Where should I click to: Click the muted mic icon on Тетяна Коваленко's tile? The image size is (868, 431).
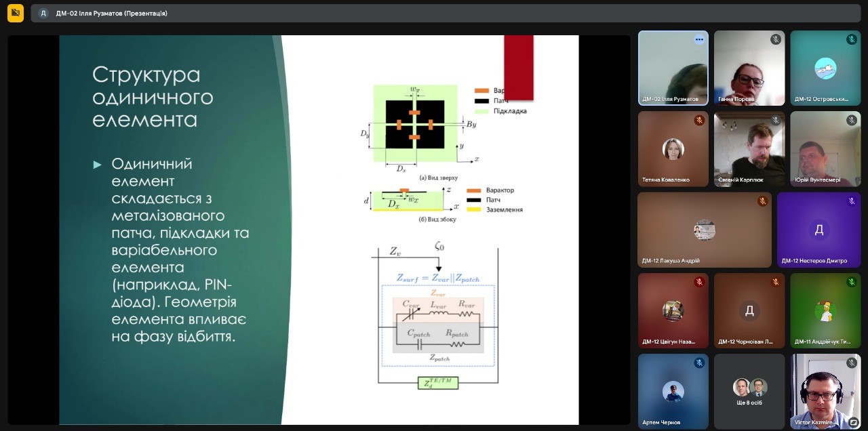699,120
